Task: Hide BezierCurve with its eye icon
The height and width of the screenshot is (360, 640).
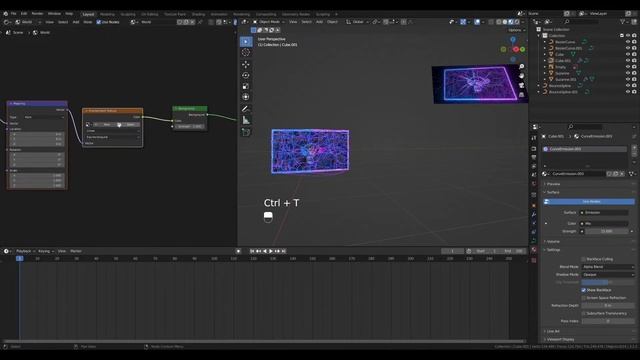Action: click(628, 42)
